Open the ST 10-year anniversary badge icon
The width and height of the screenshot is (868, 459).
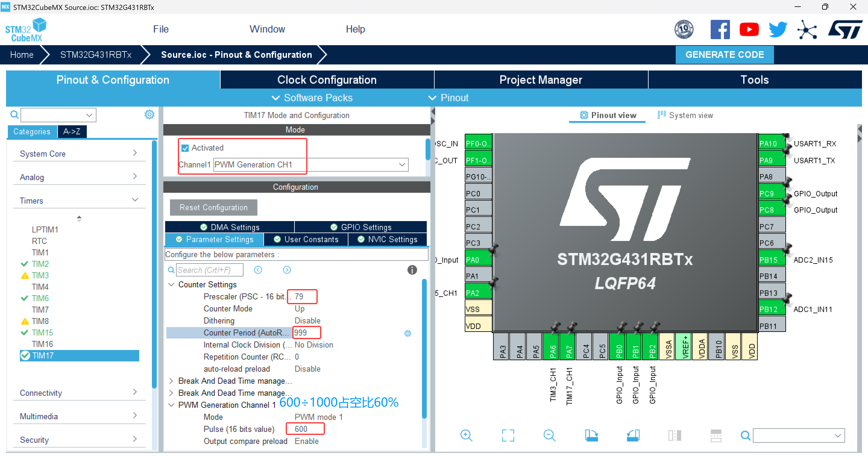684,29
